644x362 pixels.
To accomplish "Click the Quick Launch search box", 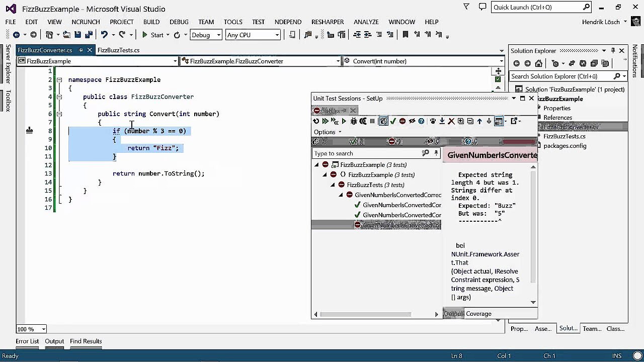I will (x=541, y=7).
